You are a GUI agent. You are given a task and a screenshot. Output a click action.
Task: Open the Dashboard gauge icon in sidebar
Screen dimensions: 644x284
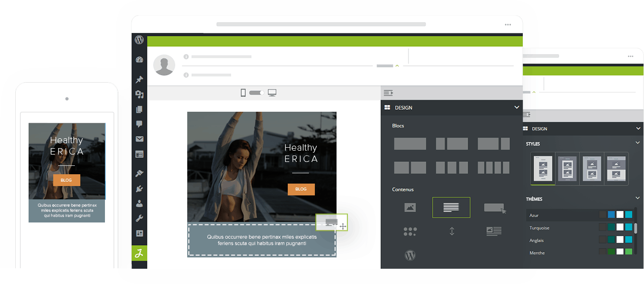tap(139, 60)
